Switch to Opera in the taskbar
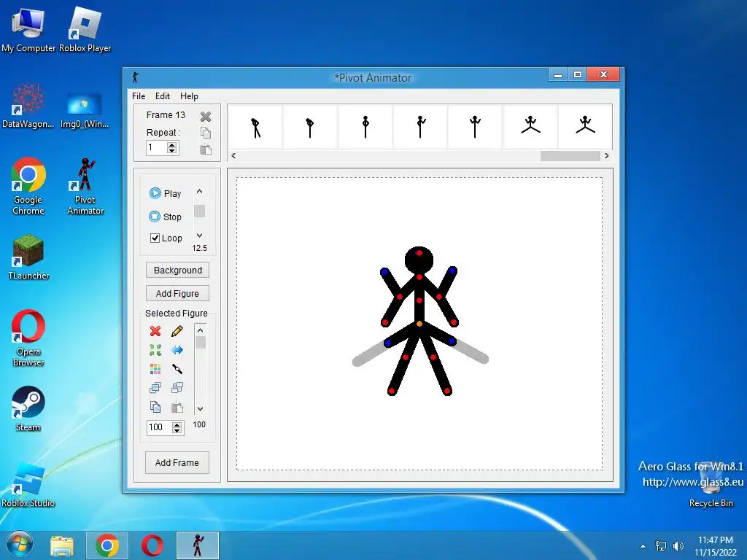 (152, 545)
